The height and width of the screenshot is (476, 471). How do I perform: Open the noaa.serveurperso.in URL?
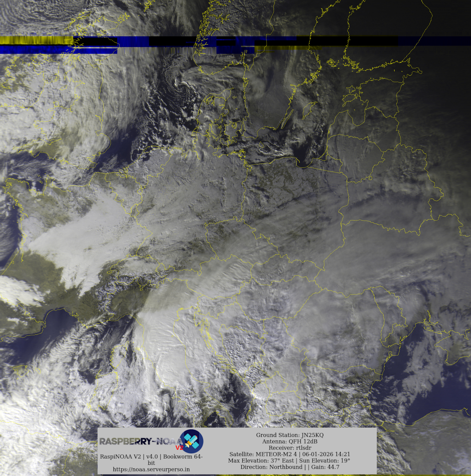tap(151, 469)
